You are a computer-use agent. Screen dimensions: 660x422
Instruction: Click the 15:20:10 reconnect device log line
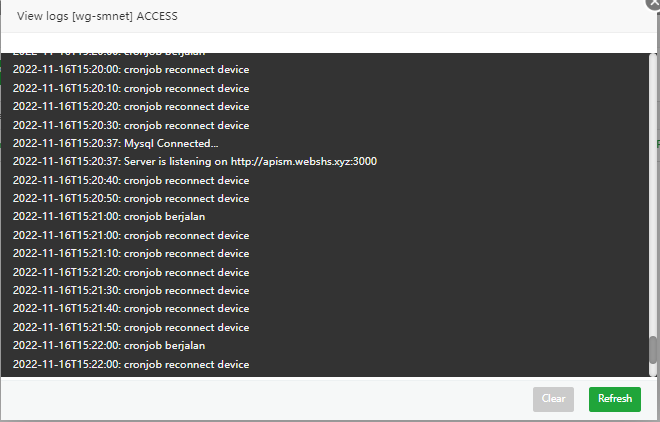click(130, 88)
